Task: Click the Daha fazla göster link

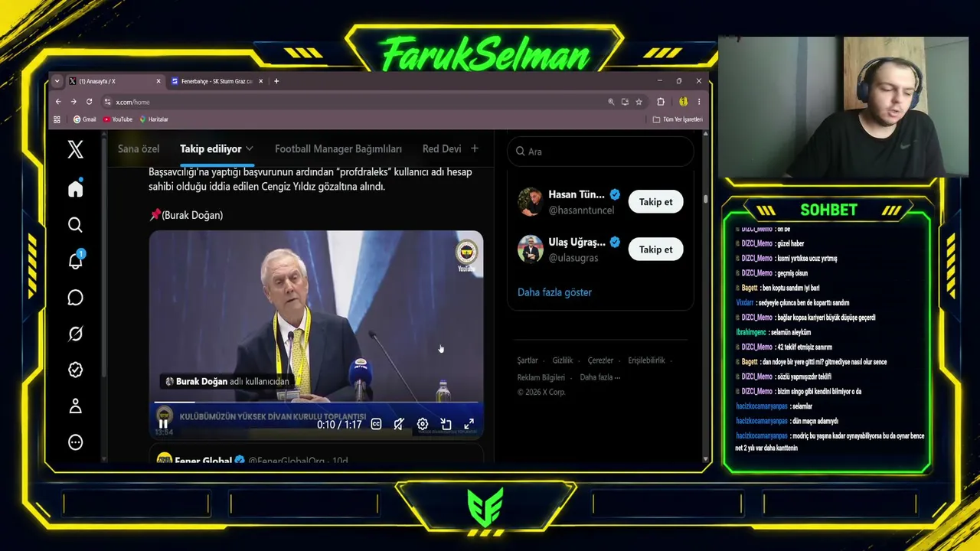Action: pos(554,292)
